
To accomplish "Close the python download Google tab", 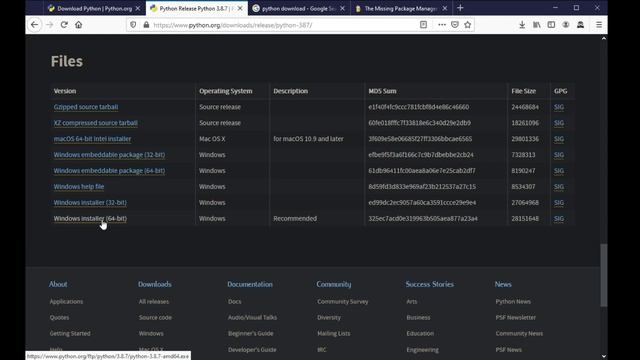I will tap(342, 8).
